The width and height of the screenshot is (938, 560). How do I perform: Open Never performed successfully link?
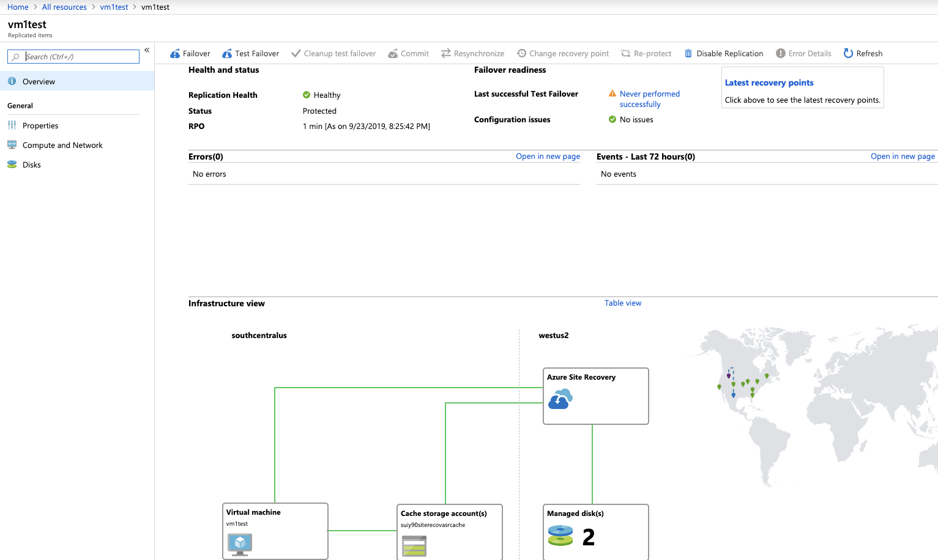(x=650, y=99)
